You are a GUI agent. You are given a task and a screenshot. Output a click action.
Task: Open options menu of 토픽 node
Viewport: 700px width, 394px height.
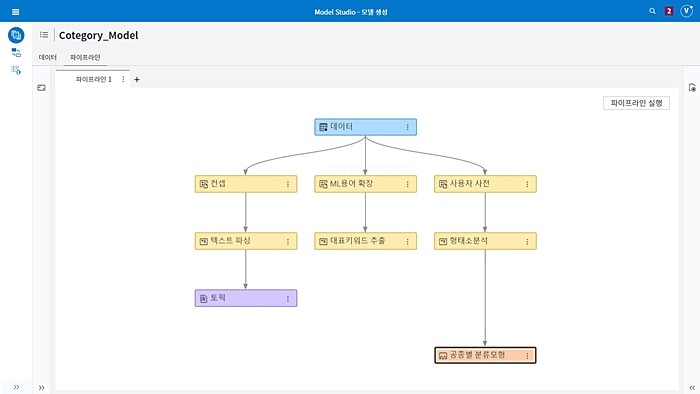(x=288, y=299)
